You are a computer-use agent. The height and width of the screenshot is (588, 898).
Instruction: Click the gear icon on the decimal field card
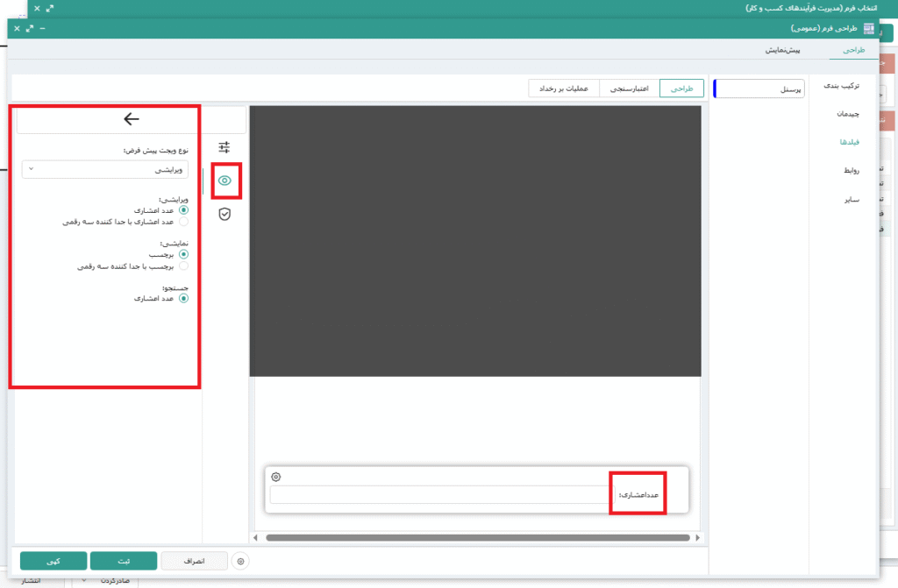pos(276,477)
